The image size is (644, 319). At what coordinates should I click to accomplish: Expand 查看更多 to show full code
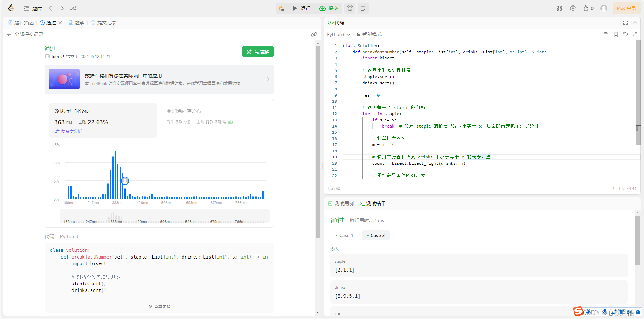(159, 306)
